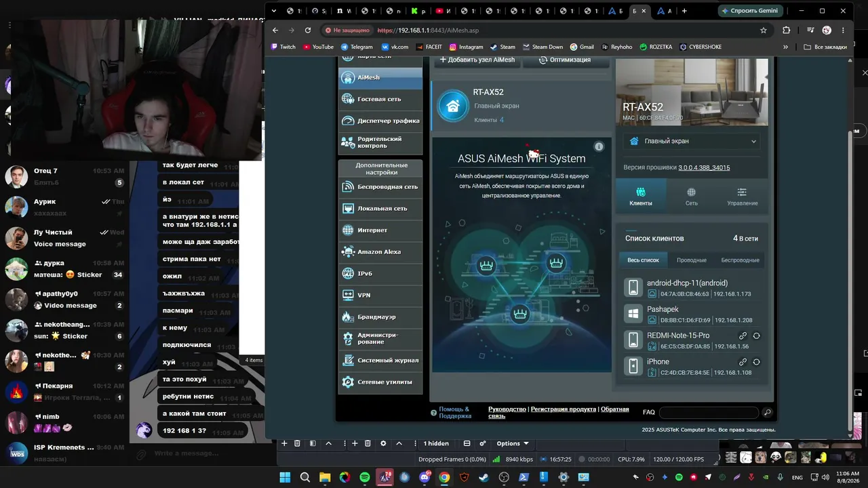Bookmark this page with the star icon
The height and width of the screenshot is (488, 868).
[764, 30]
